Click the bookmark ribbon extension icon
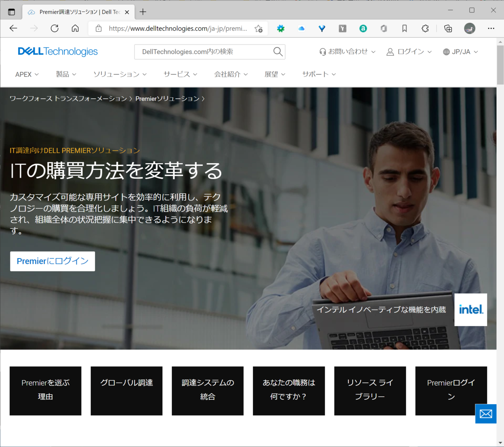Image resolution: width=504 pixels, height=447 pixels. pyautogui.click(x=404, y=29)
